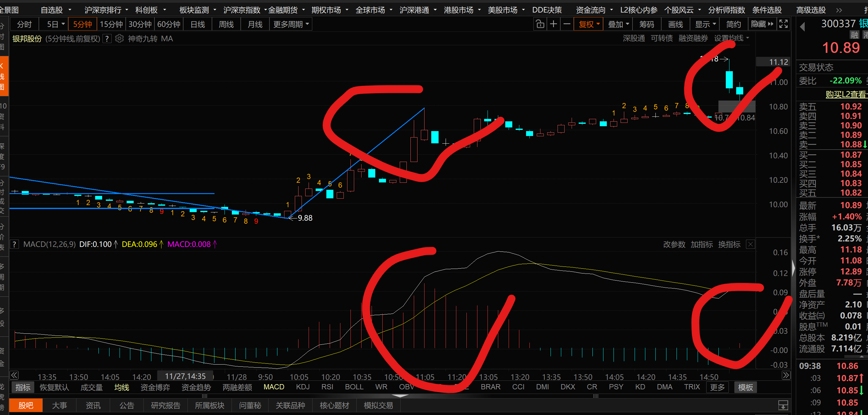
Task: Open chart settings gear next to 神奇九转
Action: 119,39
